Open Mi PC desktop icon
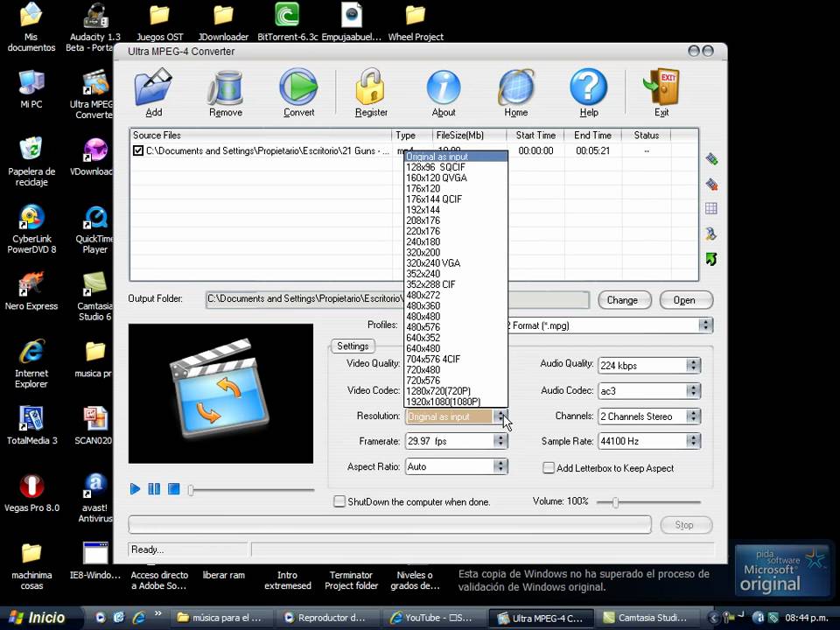This screenshot has height=630, width=840. click(x=31, y=82)
